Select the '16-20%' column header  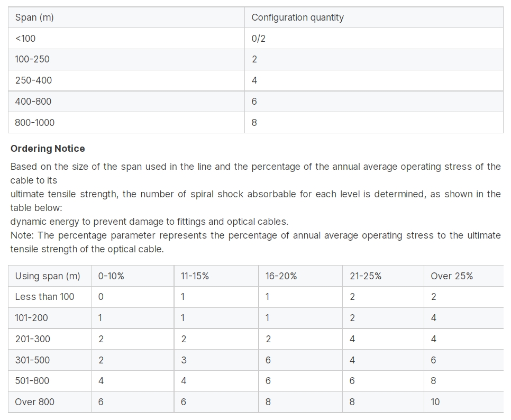point(300,276)
